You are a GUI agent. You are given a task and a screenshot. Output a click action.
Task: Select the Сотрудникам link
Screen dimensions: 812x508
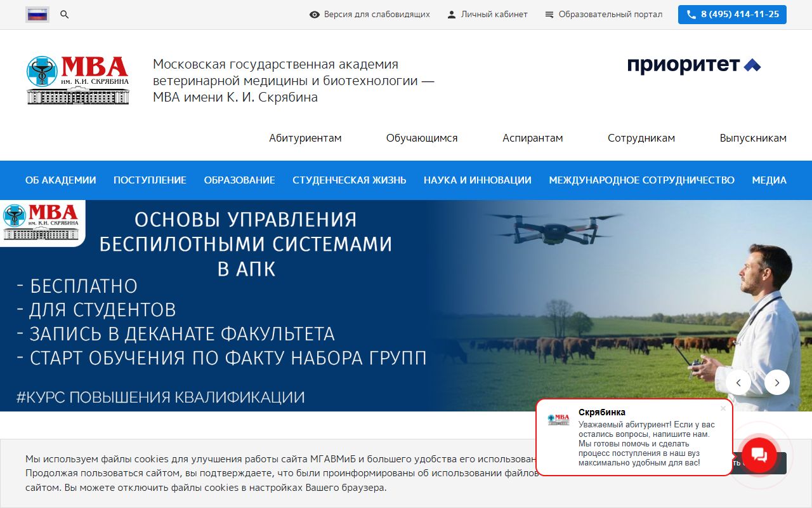coord(641,138)
